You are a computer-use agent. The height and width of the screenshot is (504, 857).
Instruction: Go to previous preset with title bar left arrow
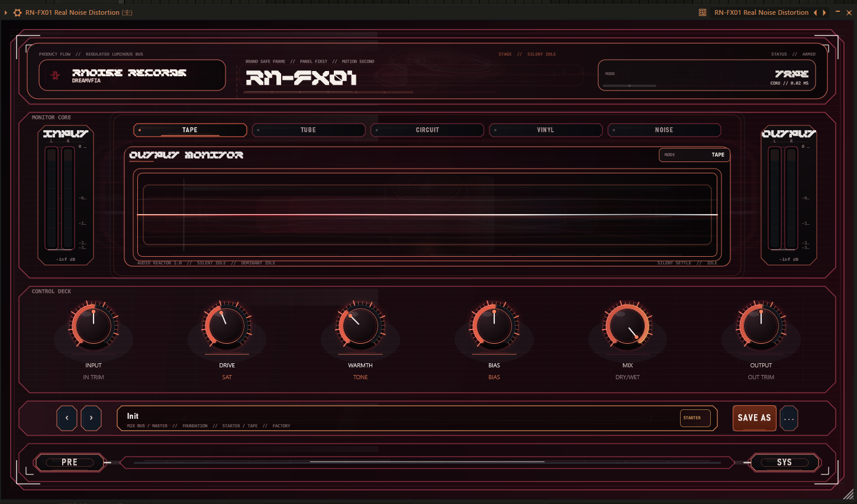[x=816, y=12]
